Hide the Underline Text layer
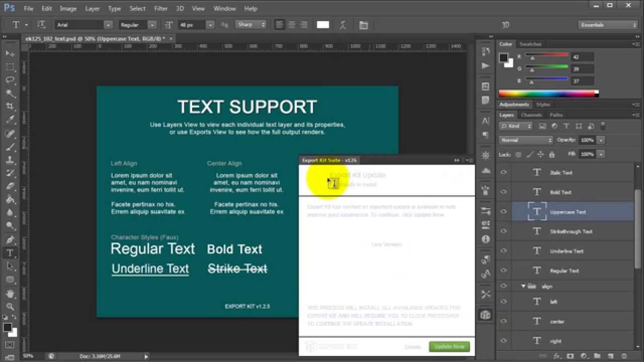The image size is (644, 362). point(504,251)
